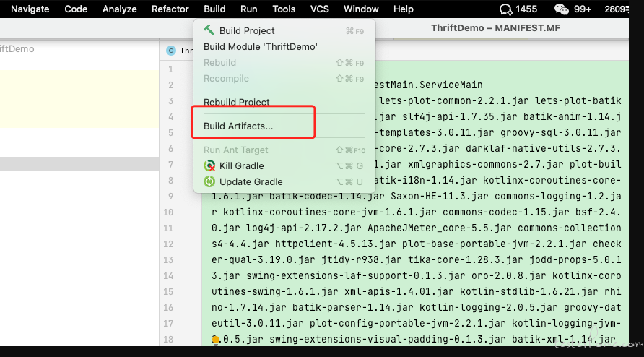Open the Window menu
This screenshot has width=644, height=357.
[x=361, y=9]
